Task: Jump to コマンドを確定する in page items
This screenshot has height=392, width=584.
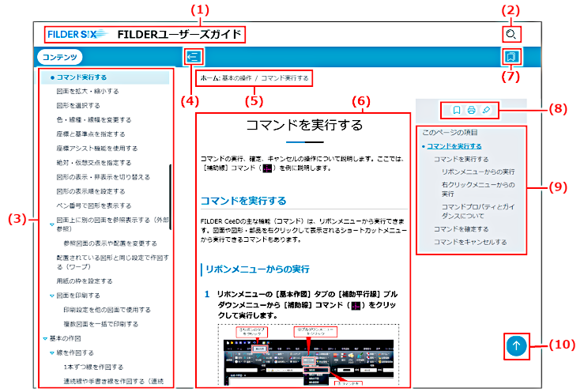Action: 465,228
